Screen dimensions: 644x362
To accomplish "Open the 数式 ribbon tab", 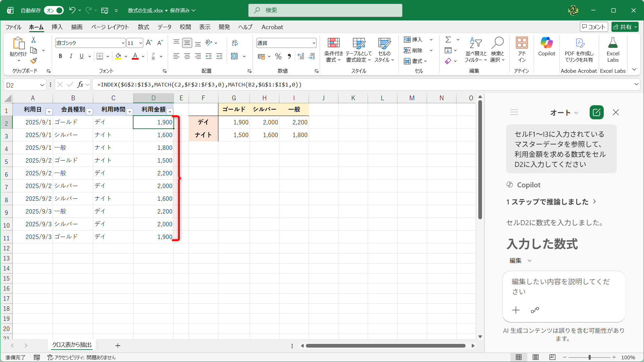I will [143, 27].
